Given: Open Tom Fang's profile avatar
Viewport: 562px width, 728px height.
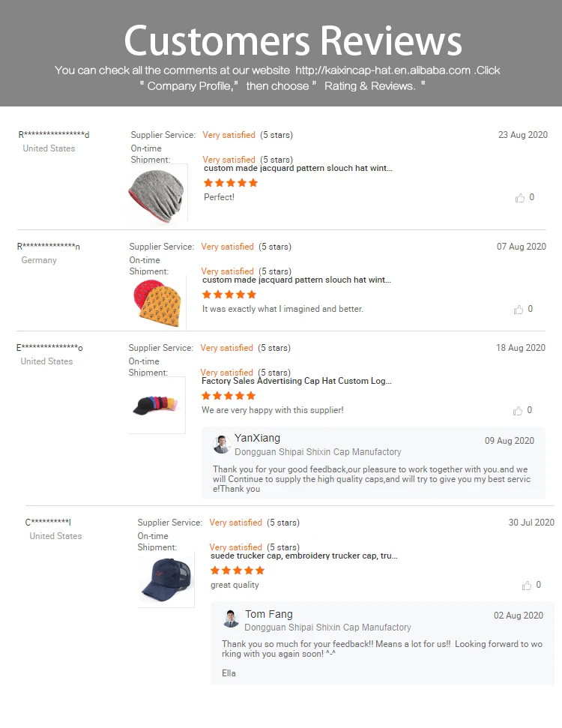Looking at the screenshot, I should tap(231, 619).
